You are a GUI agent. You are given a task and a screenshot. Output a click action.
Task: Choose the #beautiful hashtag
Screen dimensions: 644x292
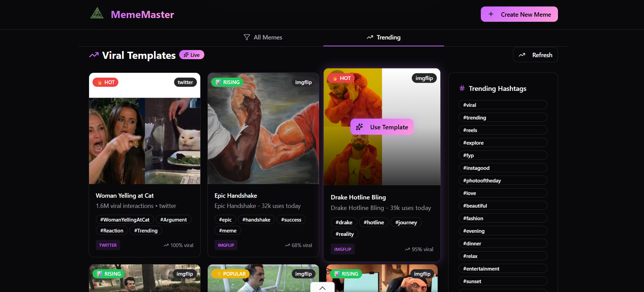point(503,206)
